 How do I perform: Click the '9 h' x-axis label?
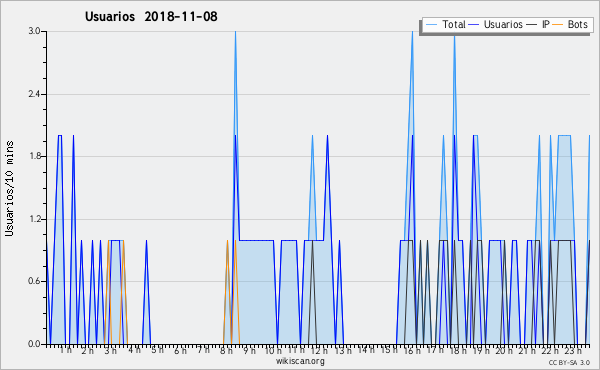coord(249,350)
